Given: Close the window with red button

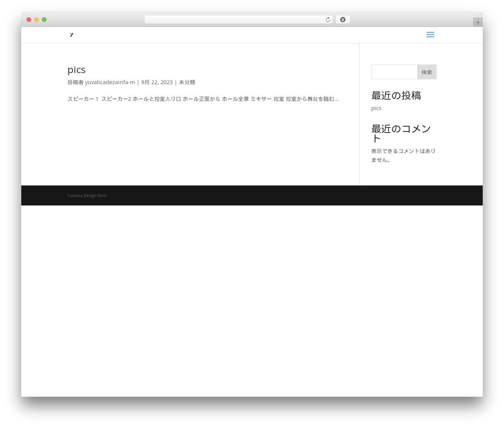Looking at the screenshot, I should pyautogui.click(x=29, y=20).
